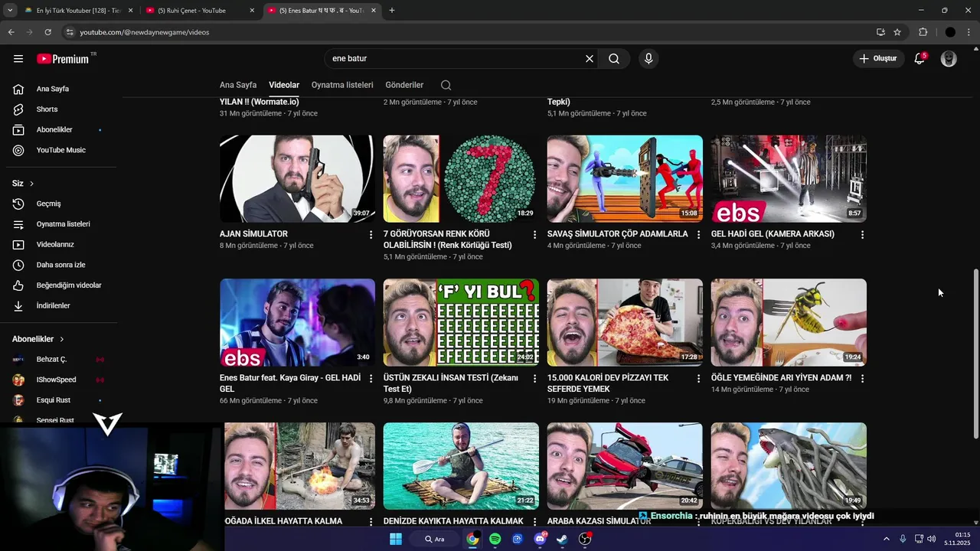Screen dimensions: 980x551
Task: Switch to the Ana Sayfa channel tab
Action: tap(238, 85)
